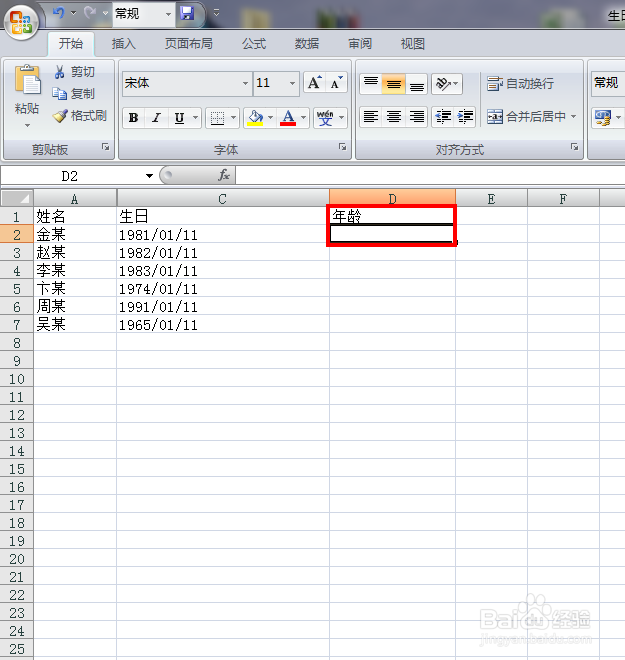The height and width of the screenshot is (660, 625).
Task: Click the formula bar input
Action: pyautogui.click(x=430, y=175)
